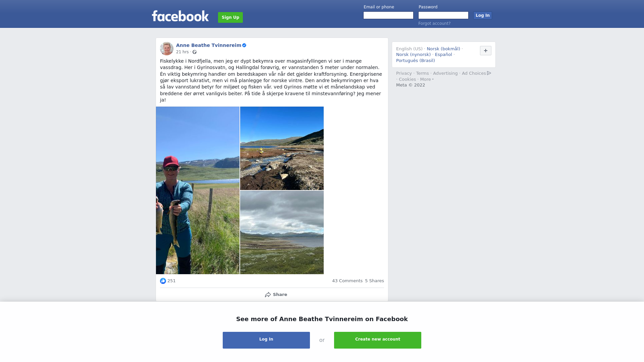Screen dimensions: 644x362
Task: Open the cloudy lake landscape photo
Action: pos(282,233)
